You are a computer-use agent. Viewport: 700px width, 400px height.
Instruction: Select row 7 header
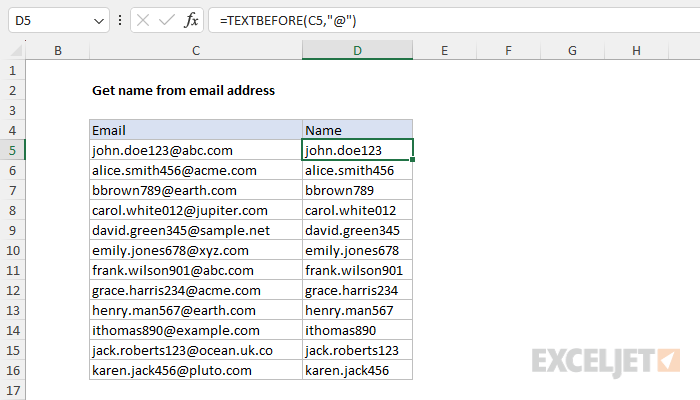point(12,190)
